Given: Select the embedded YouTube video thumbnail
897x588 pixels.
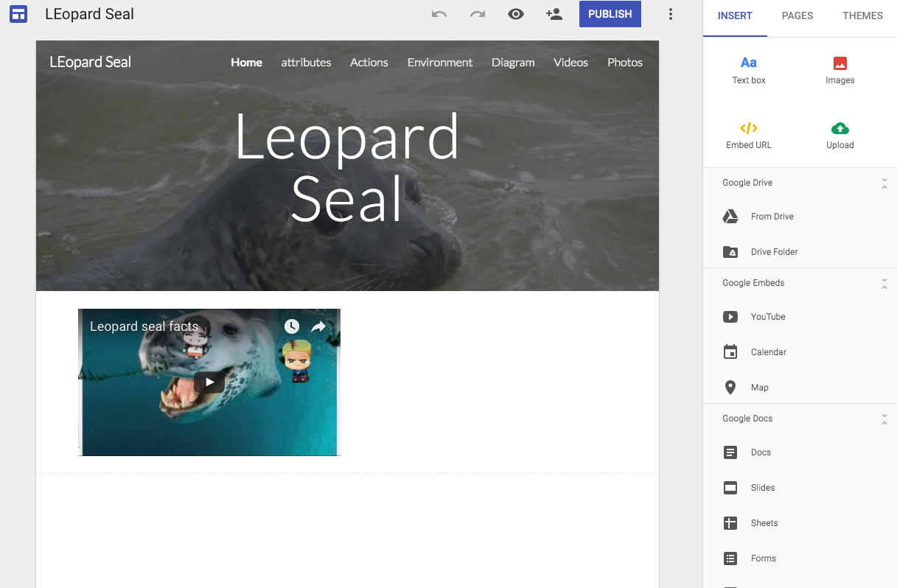Looking at the screenshot, I should (209, 382).
